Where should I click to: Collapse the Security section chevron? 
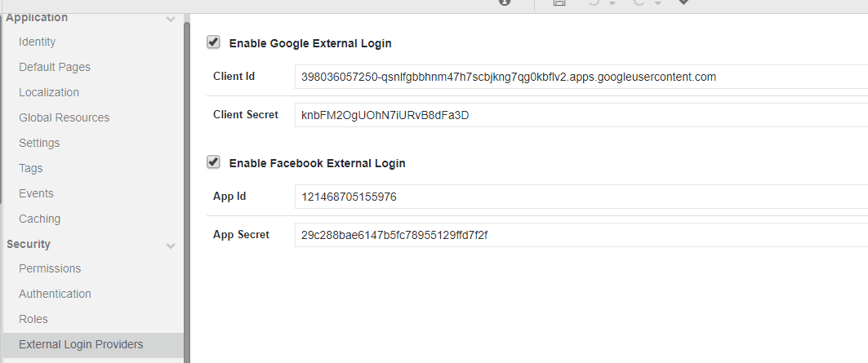[x=171, y=246]
